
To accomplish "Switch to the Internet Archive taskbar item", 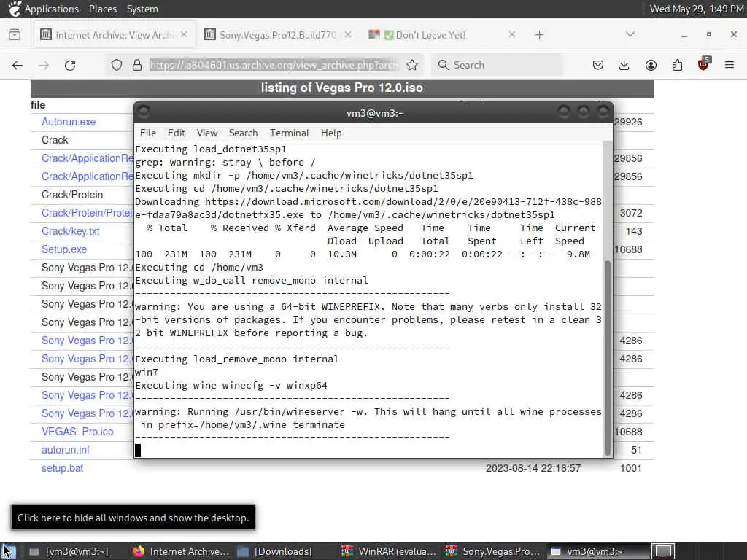I will coord(181,551).
